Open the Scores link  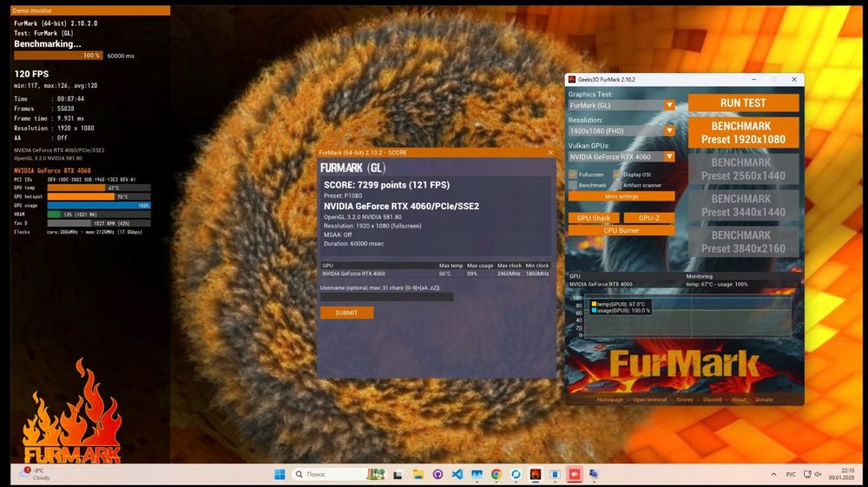(x=685, y=399)
